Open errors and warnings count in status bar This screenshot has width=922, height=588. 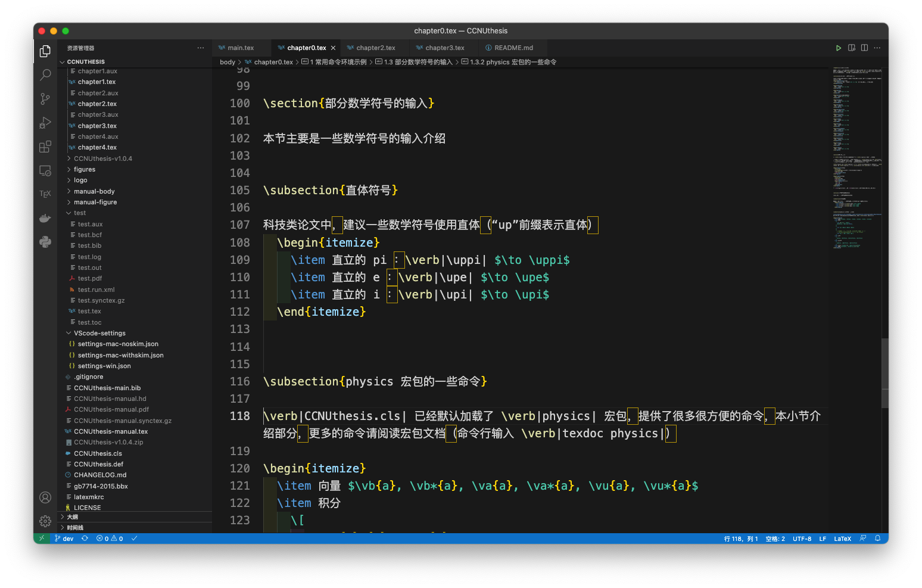coord(110,539)
